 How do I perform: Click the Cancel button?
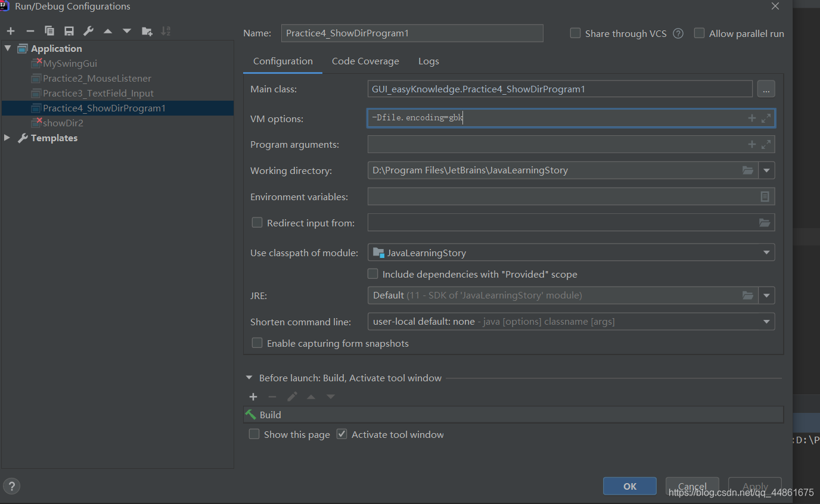pos(692,486)
